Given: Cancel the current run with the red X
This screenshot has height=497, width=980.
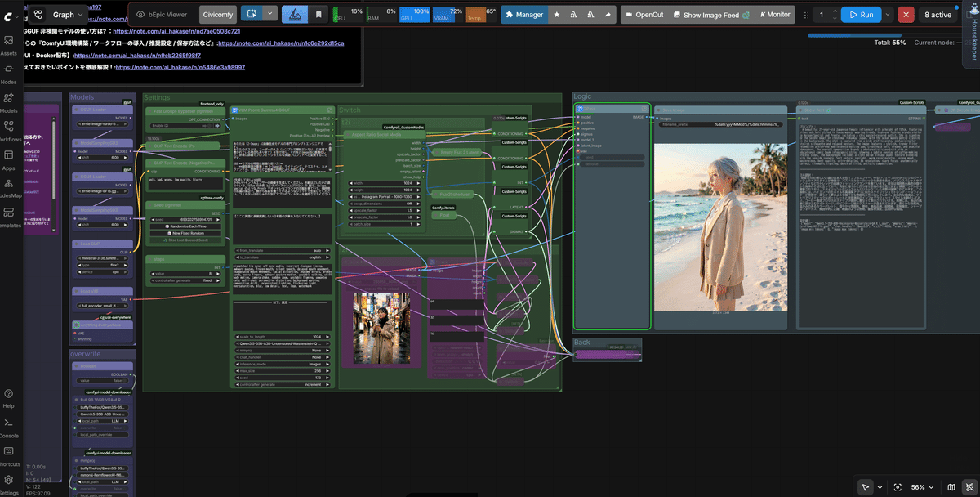Looking at the screenshot, I should point(906,14).
